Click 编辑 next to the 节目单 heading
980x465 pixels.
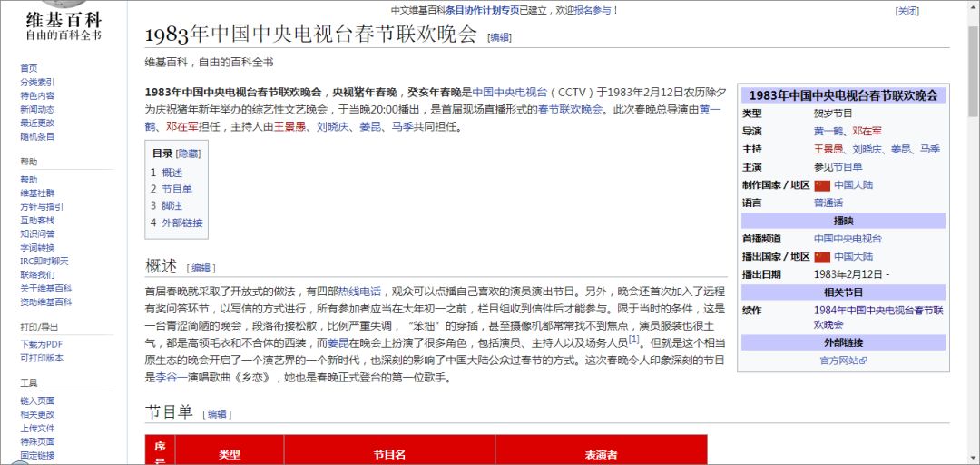[217, 413]
